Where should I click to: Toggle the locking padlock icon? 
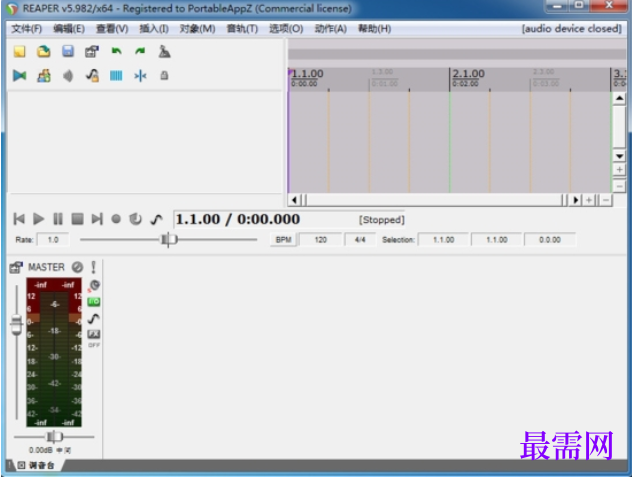(164, 75)
